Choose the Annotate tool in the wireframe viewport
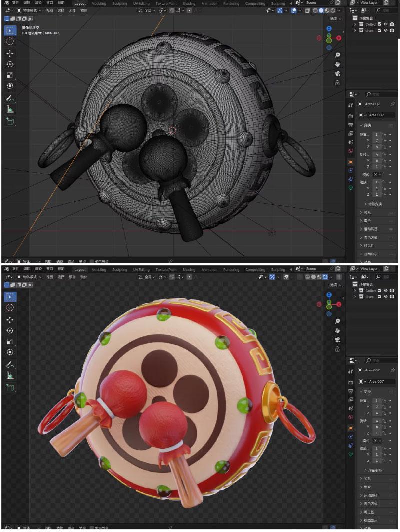 [10, 98]
